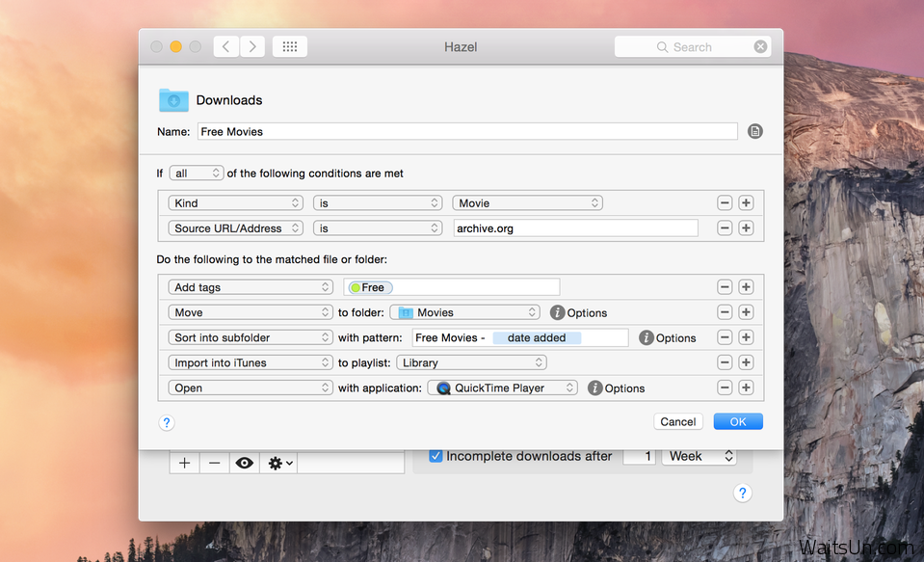The height and width of the screenshot is (562, 924).
Task: Add an action after the Move row
Action: (746, 312)
